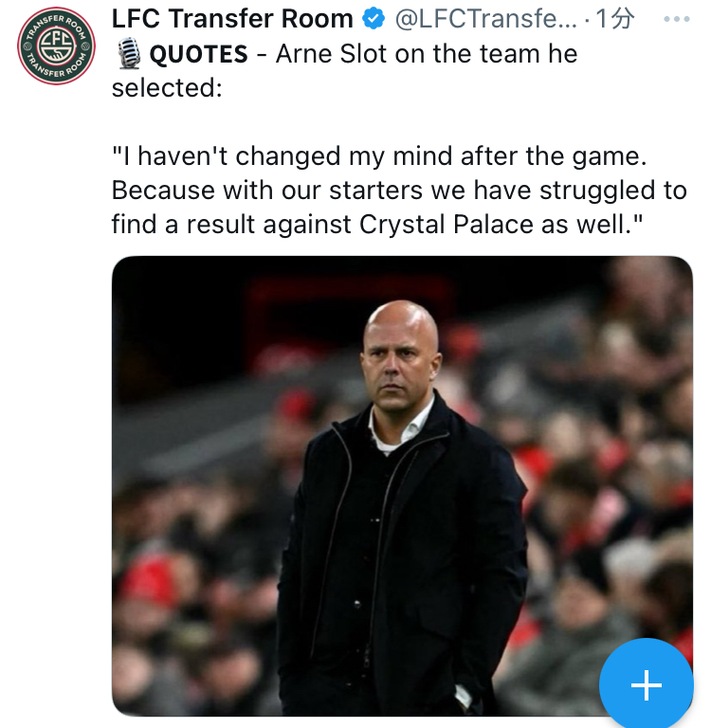Click the LFC letters inside the avatar logo
This screenshot has height=728, width=711.
[56, 46]
